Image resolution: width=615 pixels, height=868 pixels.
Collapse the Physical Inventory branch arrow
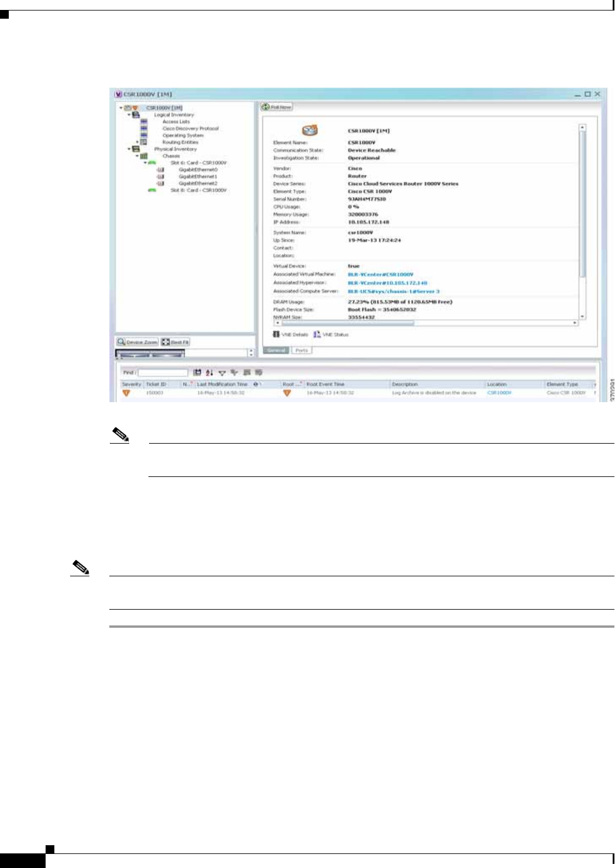(129, 149)
